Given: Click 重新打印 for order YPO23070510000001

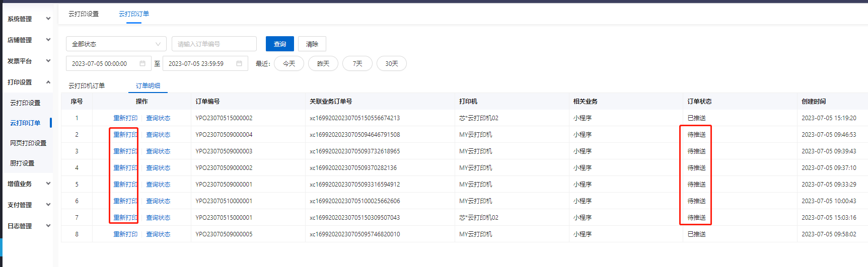Looking at the screenshot, I should pos(125,201).
